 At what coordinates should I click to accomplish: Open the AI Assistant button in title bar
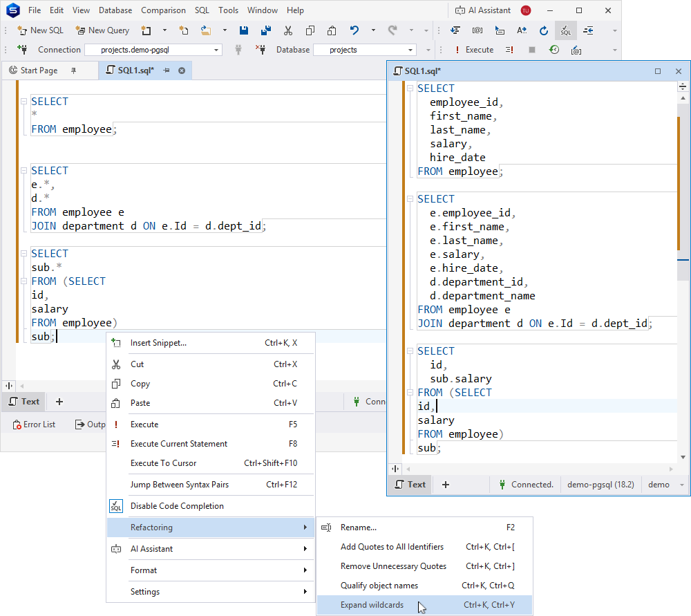(x=483, y=10)
